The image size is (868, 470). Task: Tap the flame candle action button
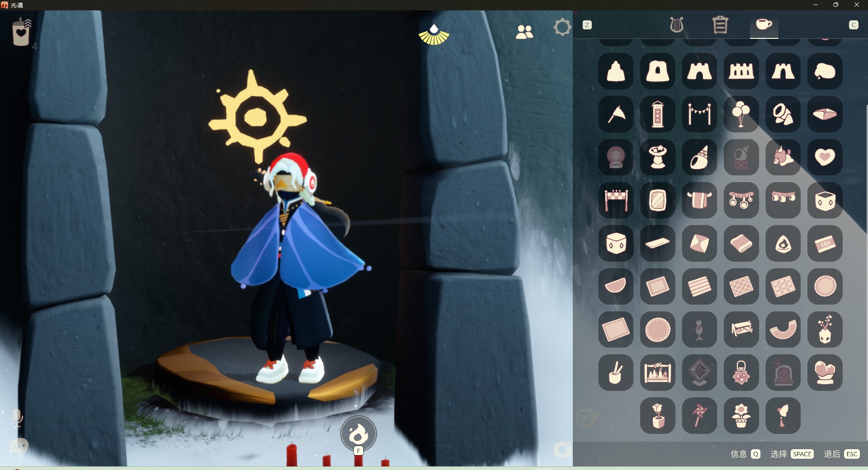pos(359,433)
